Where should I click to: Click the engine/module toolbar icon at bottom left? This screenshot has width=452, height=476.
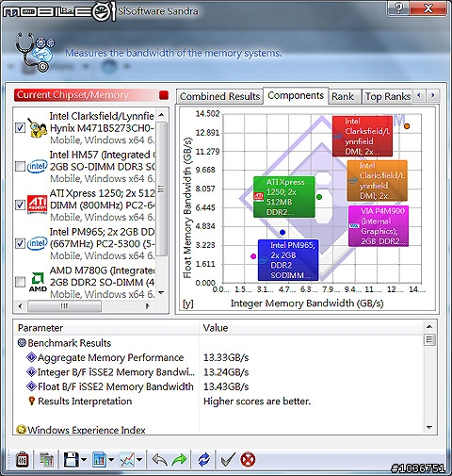(x=23, y=460)
